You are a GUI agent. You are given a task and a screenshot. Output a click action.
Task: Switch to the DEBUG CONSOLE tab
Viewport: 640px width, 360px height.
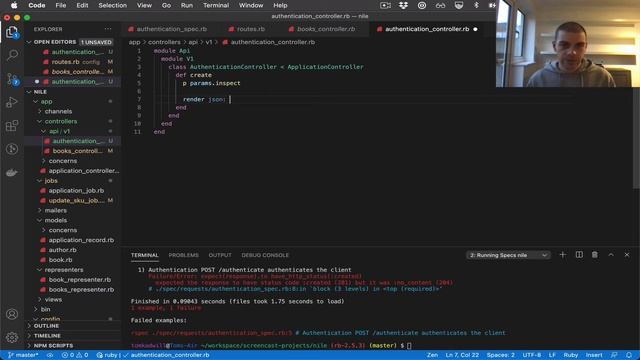(x=265, y=255)
